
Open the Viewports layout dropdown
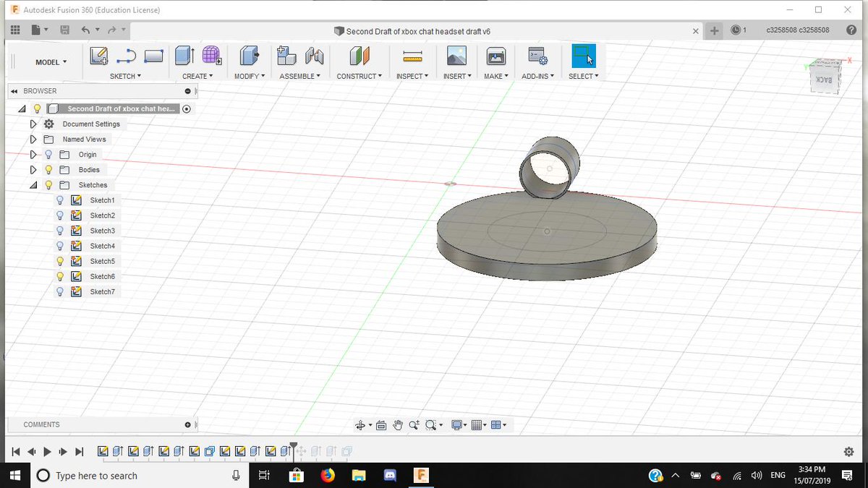pyautogui.click(x=498, y=425)
